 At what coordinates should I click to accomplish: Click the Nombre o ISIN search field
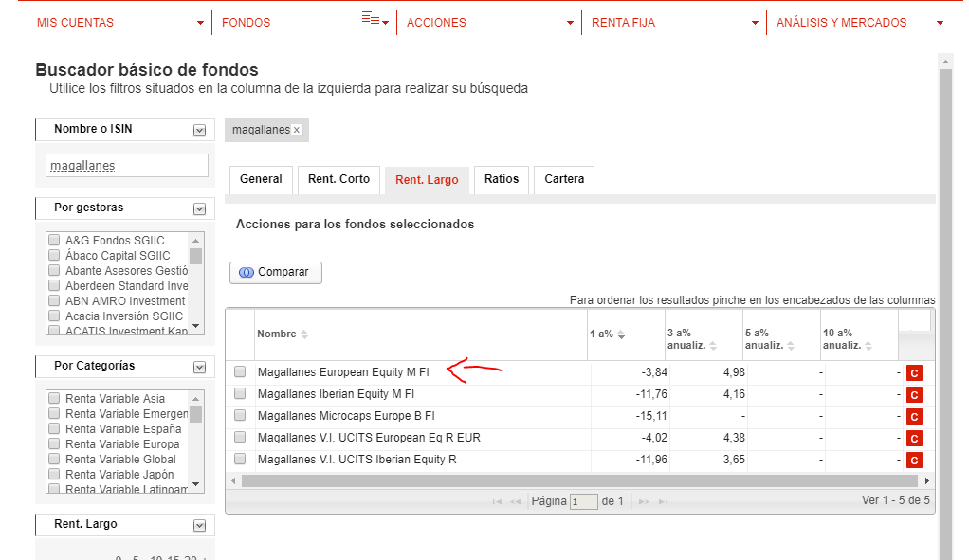(x=127, y=166)
